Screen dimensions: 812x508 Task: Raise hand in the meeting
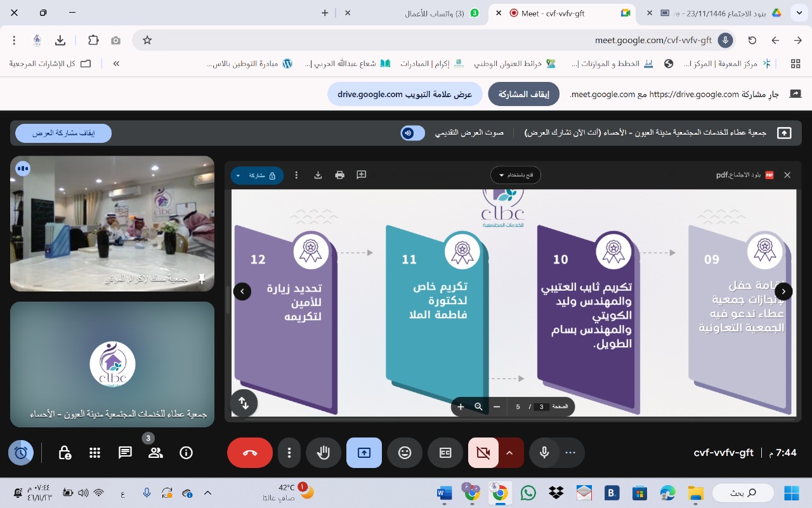click(324, 453)
